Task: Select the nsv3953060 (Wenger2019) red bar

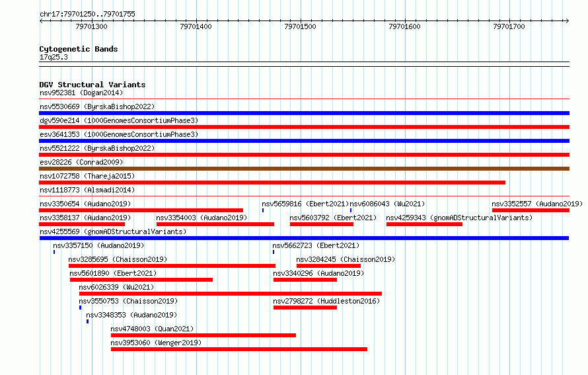Action: tap(239, 349)
